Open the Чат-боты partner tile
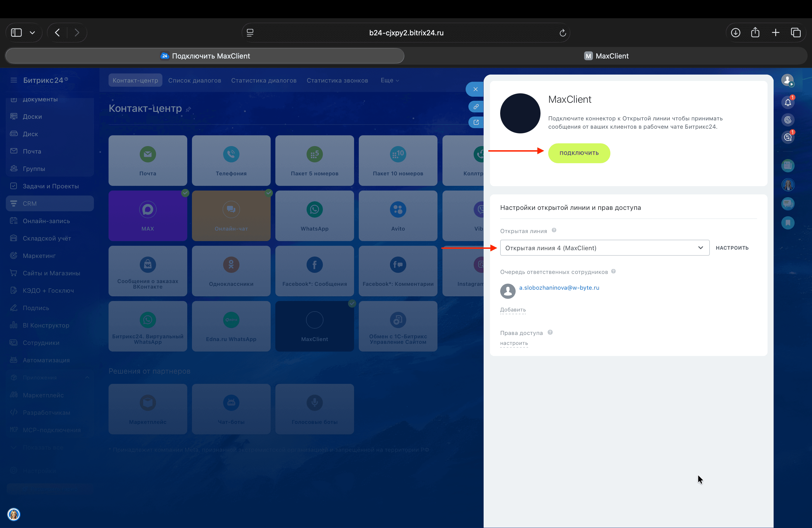This screenshot has width=812, height=528. point(231,409)
